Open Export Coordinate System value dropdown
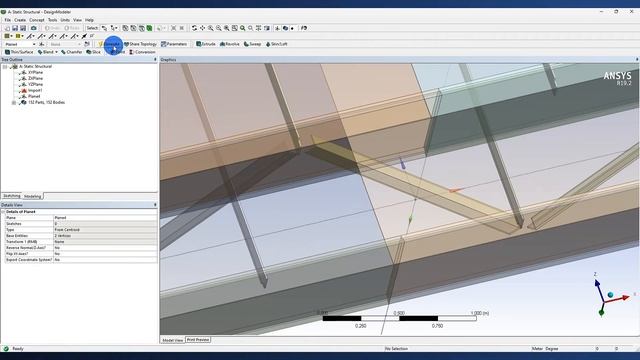 (105, 260)
